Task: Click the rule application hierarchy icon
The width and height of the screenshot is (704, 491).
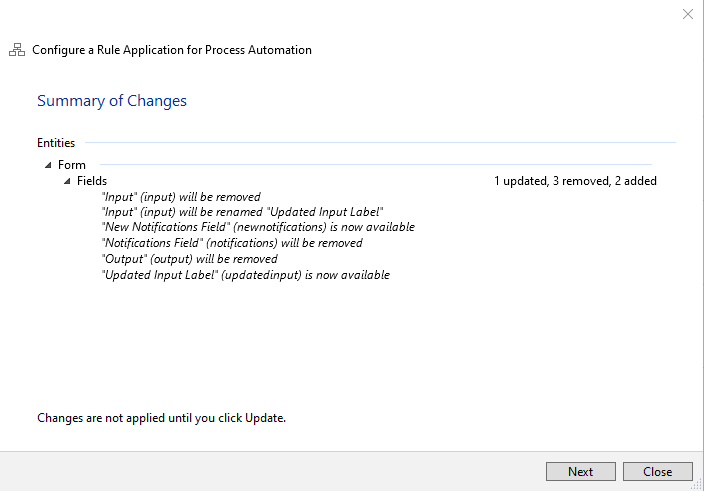Action: coord(17,50)
